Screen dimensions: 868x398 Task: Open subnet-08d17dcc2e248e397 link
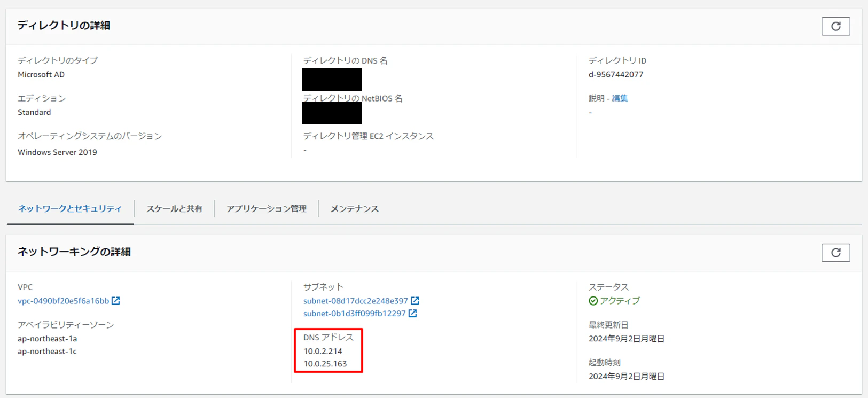[x=356, y=301]
